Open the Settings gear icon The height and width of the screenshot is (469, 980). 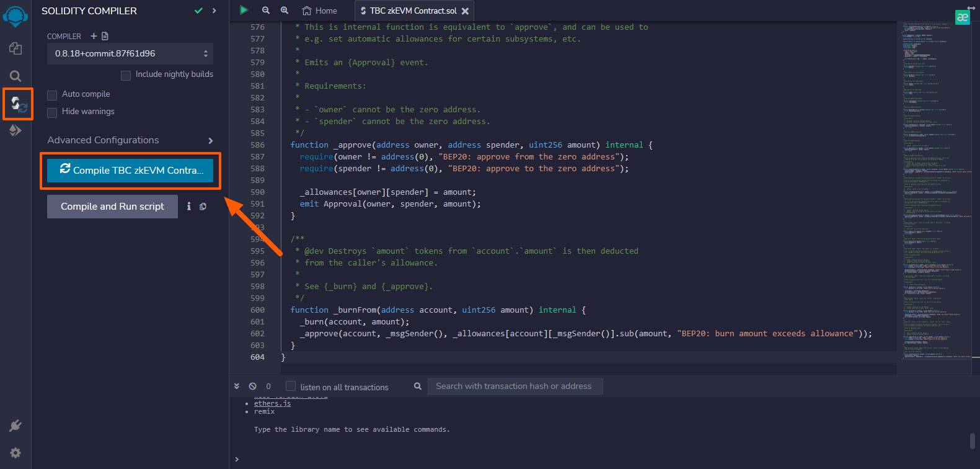15,453
